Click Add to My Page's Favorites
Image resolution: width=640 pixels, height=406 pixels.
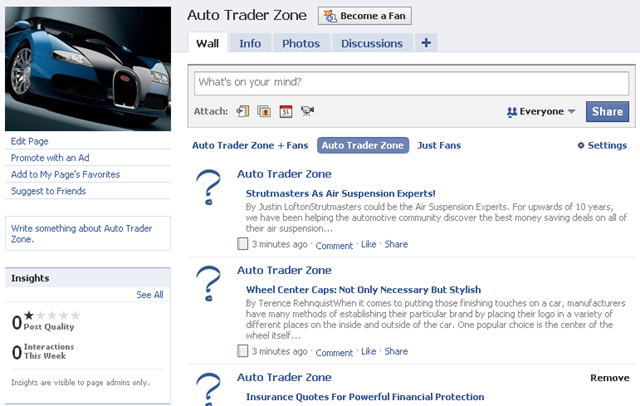65,175
